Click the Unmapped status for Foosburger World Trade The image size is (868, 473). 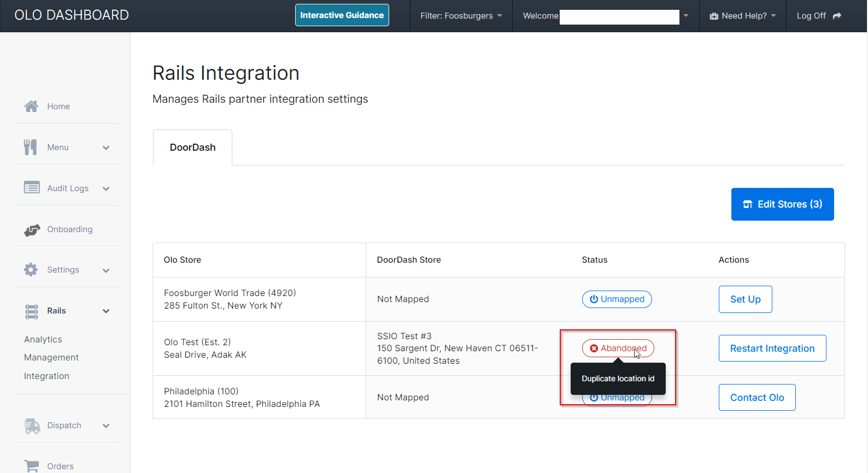pos(617,299)
